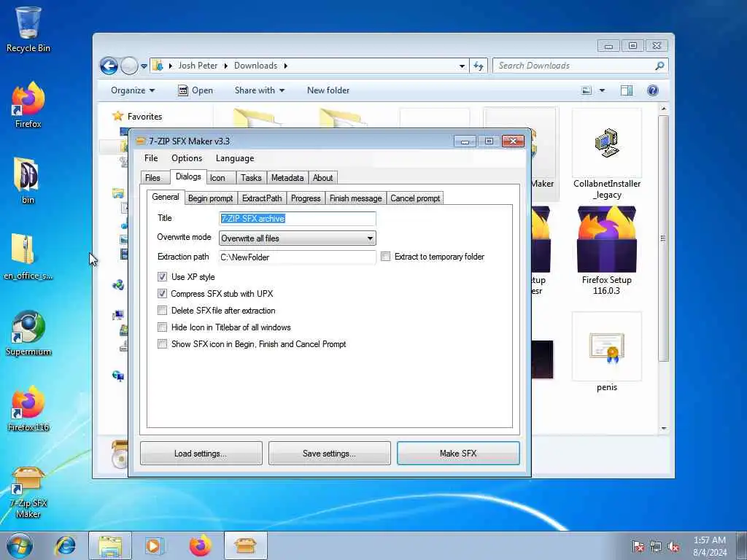Open Windows Media Player from the taskbar
The width and height of the screenshot is (747, 560).
point(155,545)
